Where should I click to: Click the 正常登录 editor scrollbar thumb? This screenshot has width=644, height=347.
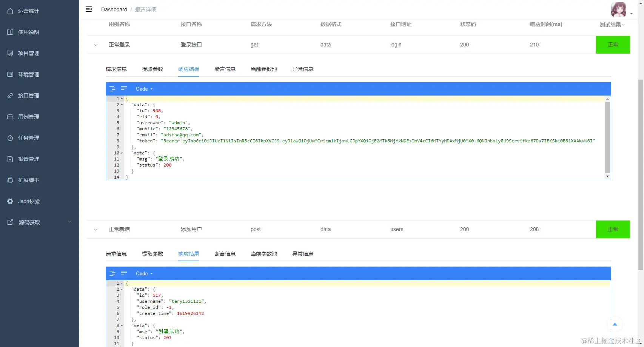pyautogui.click(x=607, y=137)
